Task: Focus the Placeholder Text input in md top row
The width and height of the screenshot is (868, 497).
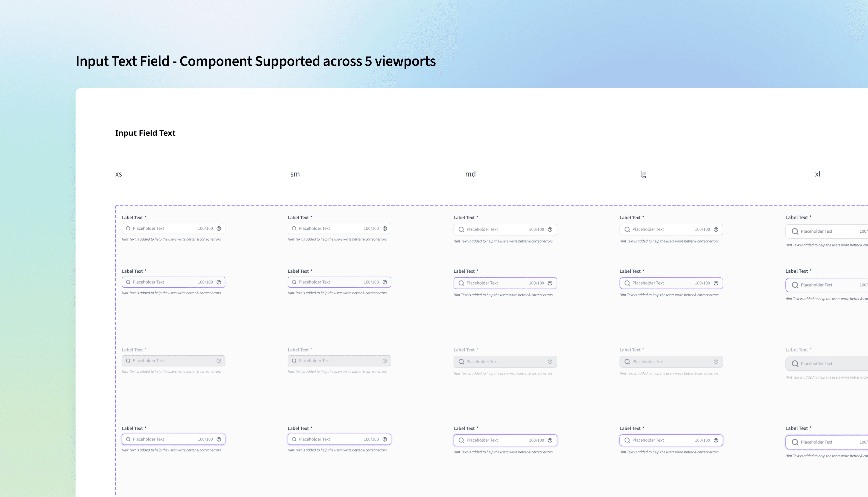Action: point(505,229)
